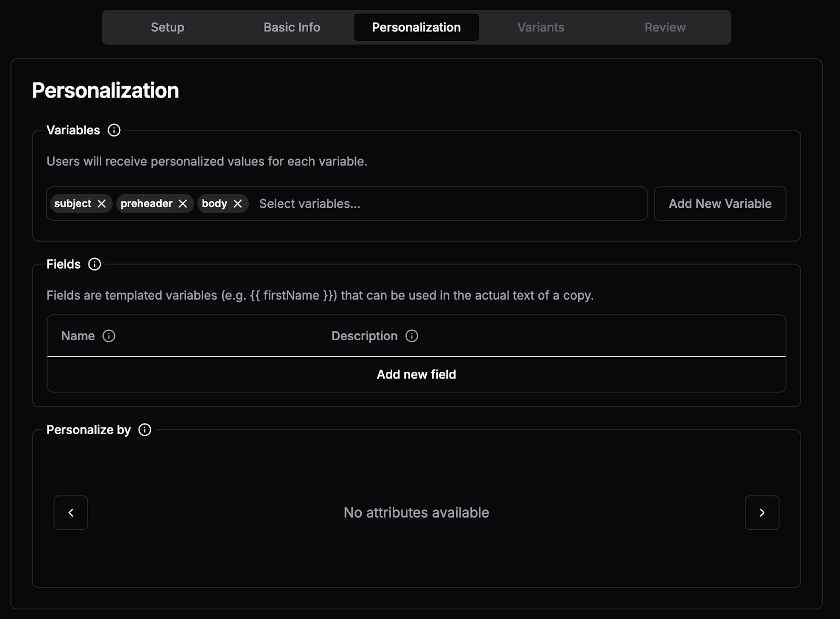This screenshot has height=619, width=840.
Task: Click the info icon next to Personalize by
Action: tap(144, 430)
